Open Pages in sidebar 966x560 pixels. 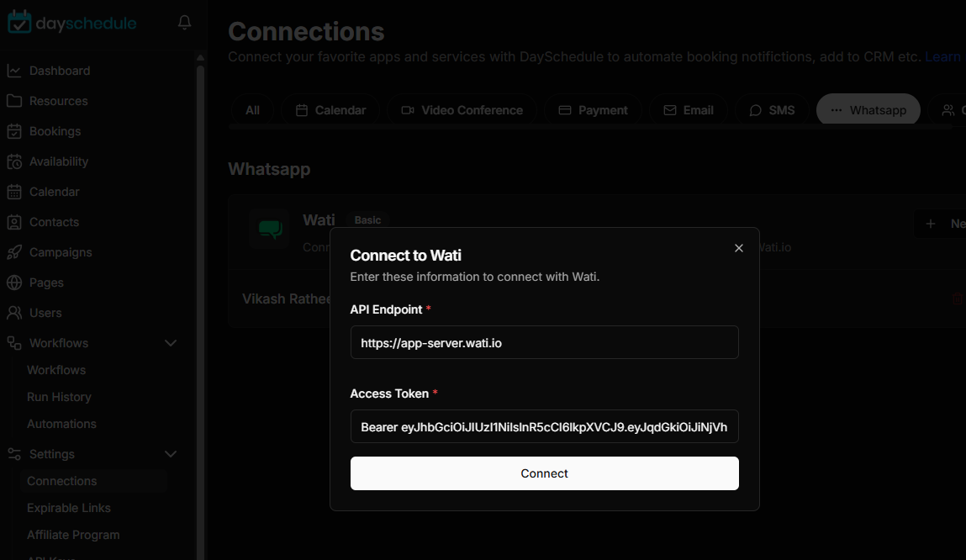[46, 283]
